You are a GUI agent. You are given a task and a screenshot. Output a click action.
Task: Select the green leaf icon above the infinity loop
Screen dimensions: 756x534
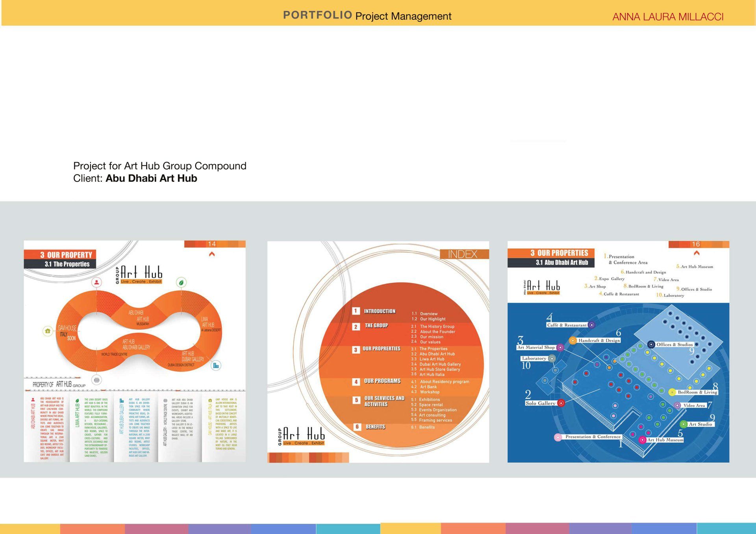click(181, 282)
